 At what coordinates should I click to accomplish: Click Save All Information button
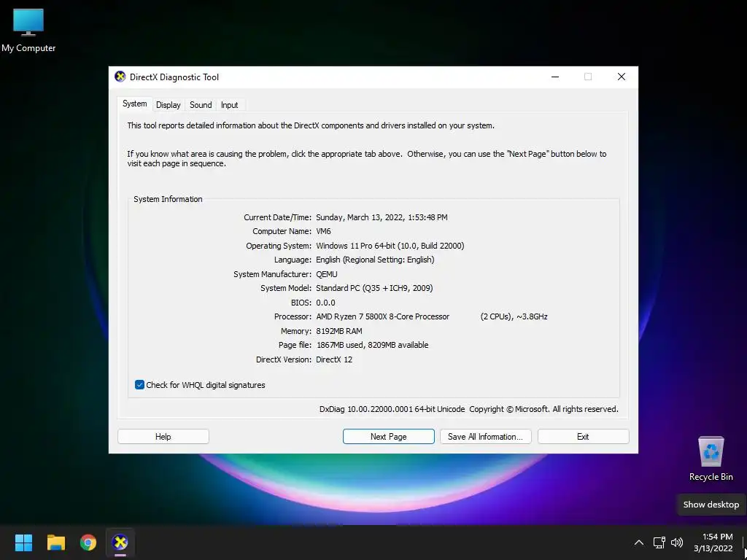485,437
